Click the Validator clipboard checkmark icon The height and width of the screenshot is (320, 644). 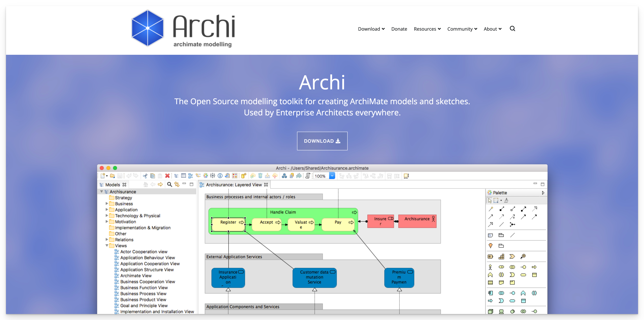[227, 176]
